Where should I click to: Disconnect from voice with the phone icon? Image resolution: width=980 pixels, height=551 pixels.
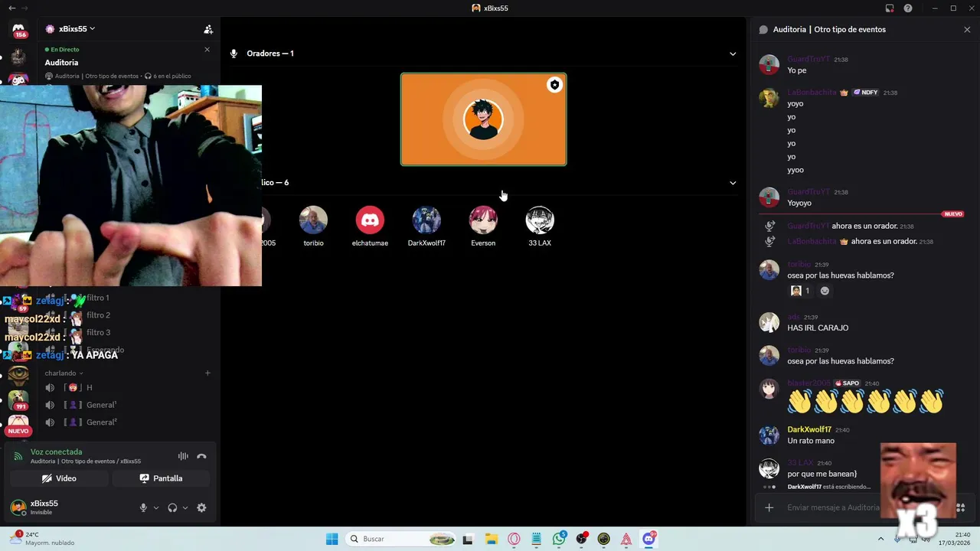click(x=201, y=456)
